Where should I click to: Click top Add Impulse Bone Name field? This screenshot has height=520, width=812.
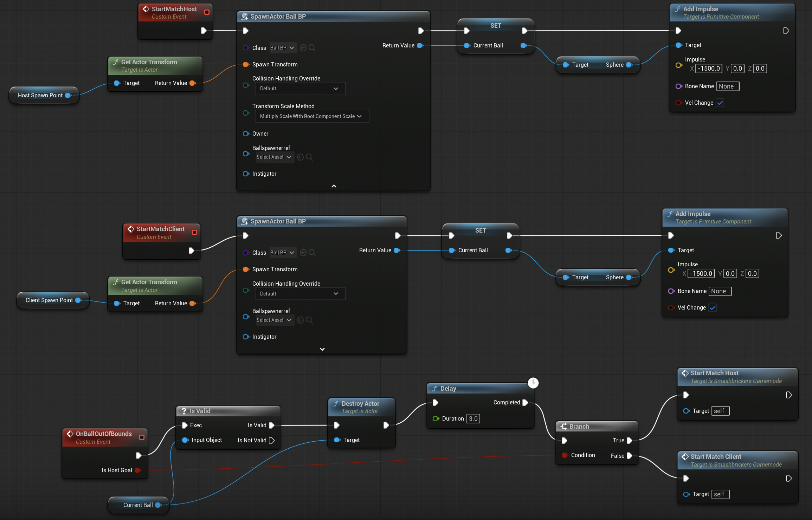pos(728,86)
